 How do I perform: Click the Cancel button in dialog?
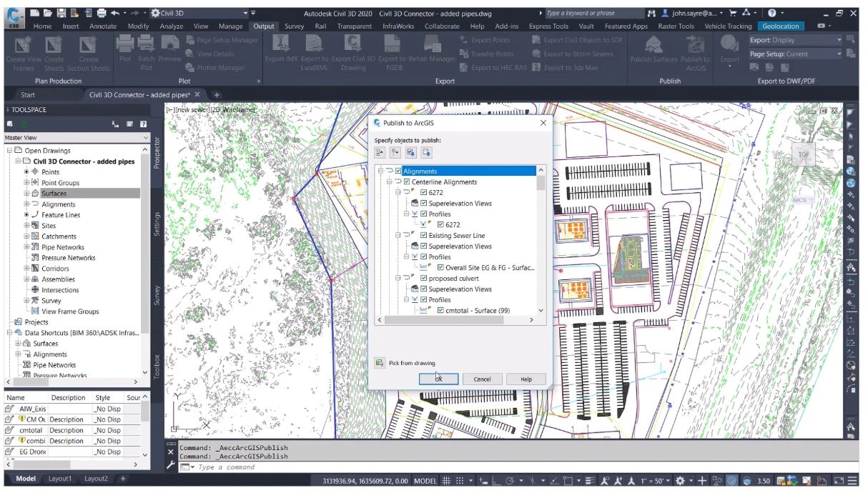(482, 379)
